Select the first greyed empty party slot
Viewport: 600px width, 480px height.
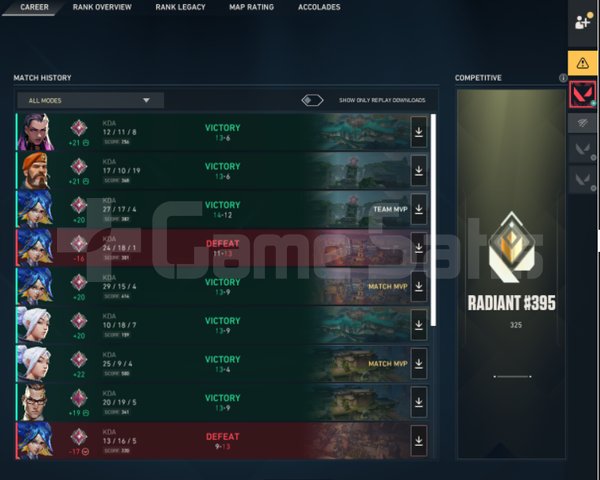click(x=582, y=149)
